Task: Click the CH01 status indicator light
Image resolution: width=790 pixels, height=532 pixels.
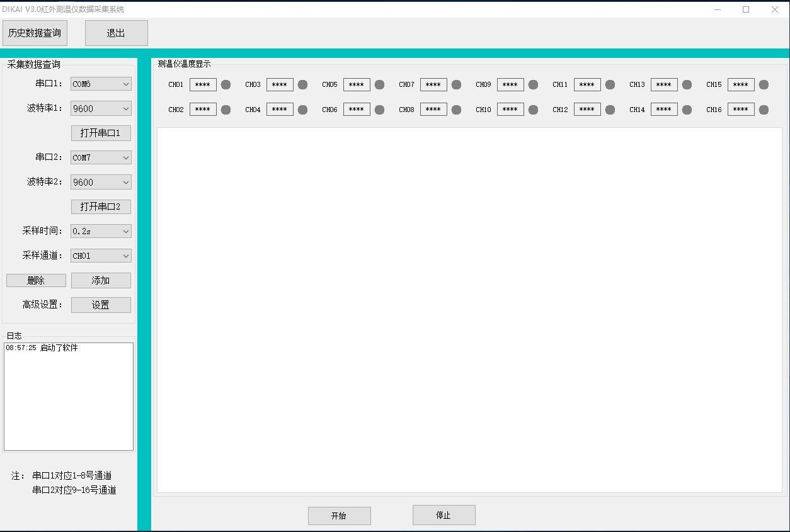Action: (226, 84)
